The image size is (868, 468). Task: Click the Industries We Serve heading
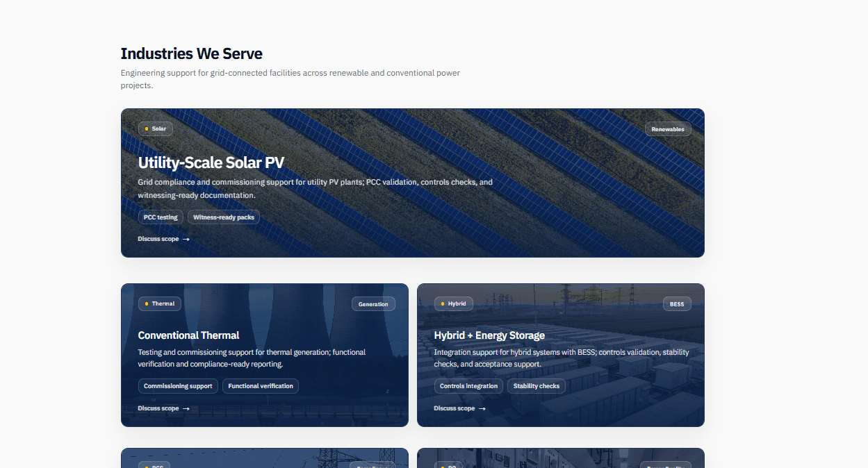[x=192, y=53]
